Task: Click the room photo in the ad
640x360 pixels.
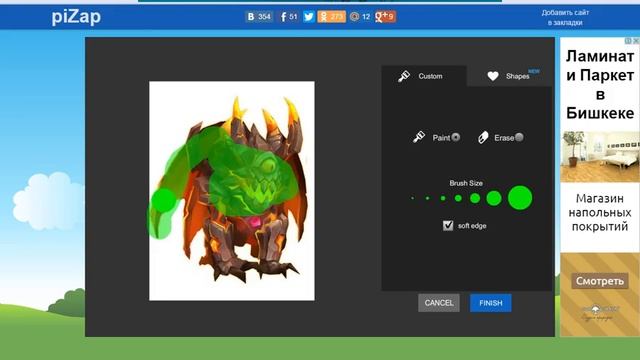Action: (600, 156)
